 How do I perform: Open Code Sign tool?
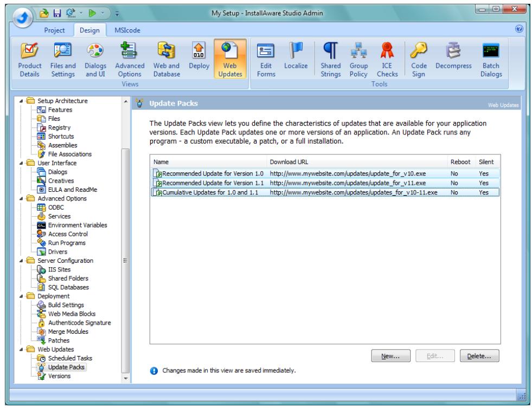[419, 60]
